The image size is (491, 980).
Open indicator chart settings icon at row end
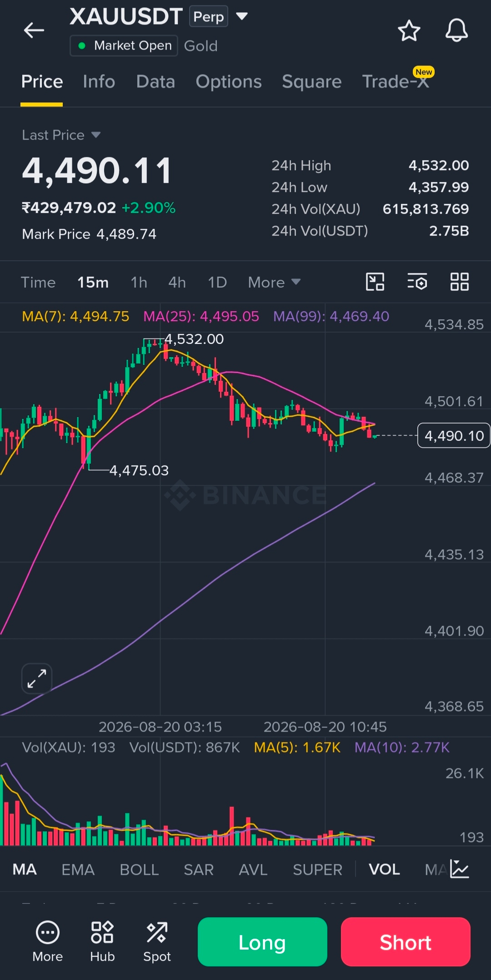coord(459,869)
